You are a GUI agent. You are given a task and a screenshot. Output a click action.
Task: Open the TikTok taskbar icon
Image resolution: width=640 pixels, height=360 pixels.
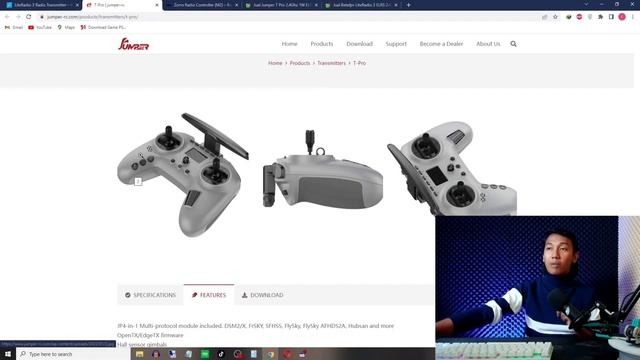click(x=221, y=354)
